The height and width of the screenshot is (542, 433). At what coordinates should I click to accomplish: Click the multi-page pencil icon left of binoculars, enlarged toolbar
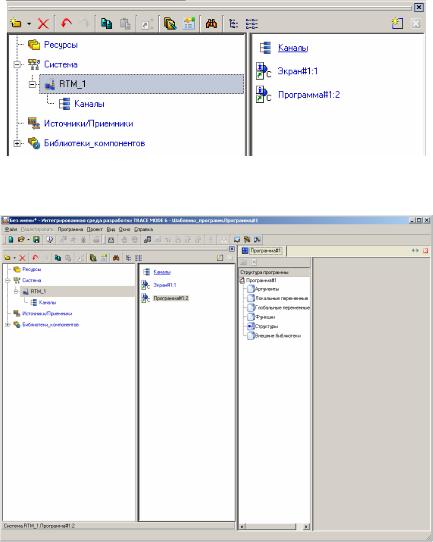pos(170,24)
